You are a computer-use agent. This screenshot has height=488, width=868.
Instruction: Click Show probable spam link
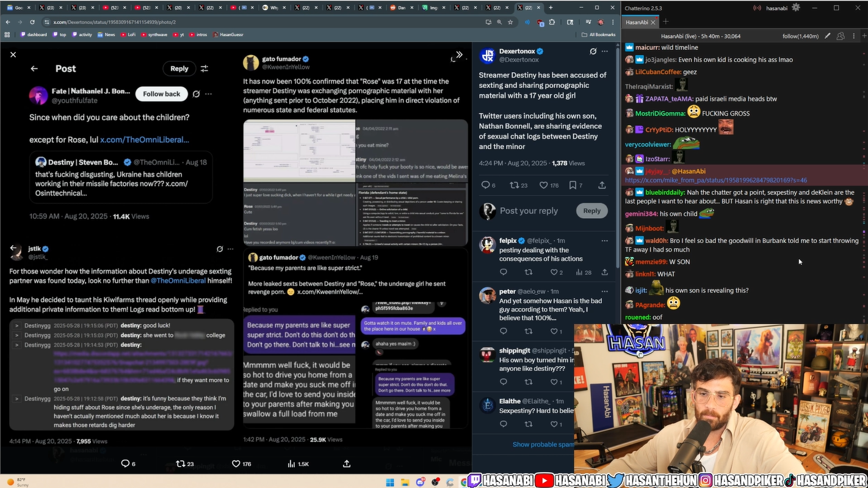coord(543,444)
